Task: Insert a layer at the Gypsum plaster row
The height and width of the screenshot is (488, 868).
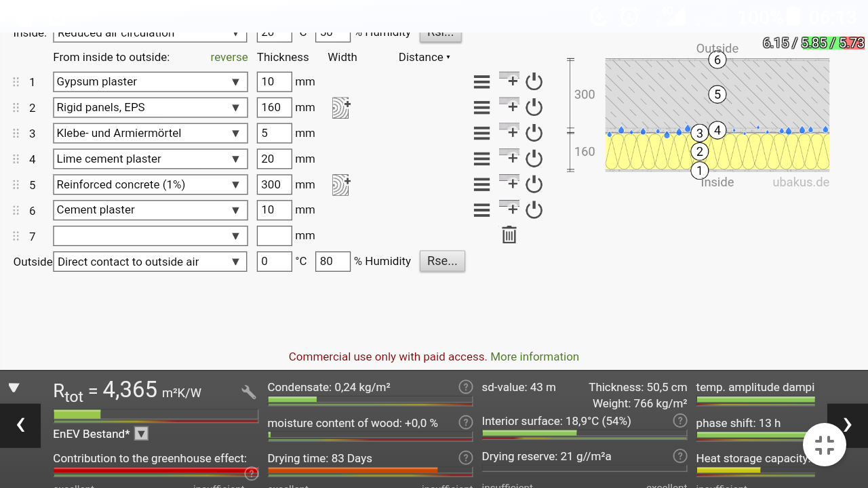Action: click(x=509, y=80)
